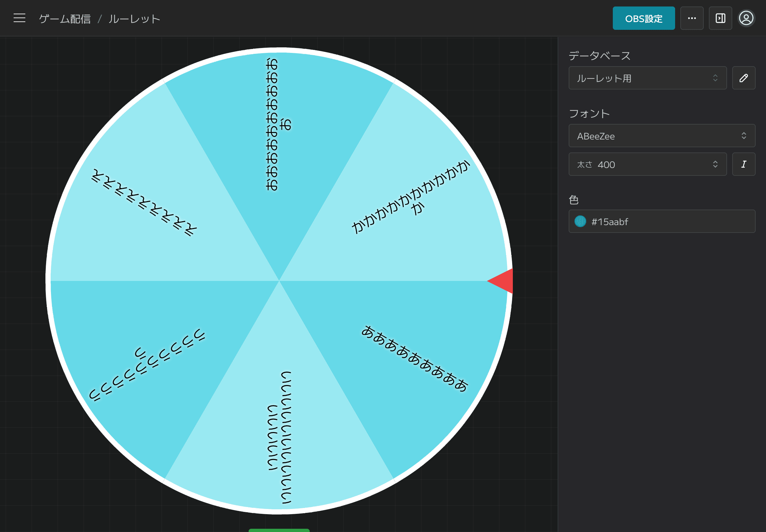Edit the database with pencil icon
766x532 pixels.
coord(743,78)
